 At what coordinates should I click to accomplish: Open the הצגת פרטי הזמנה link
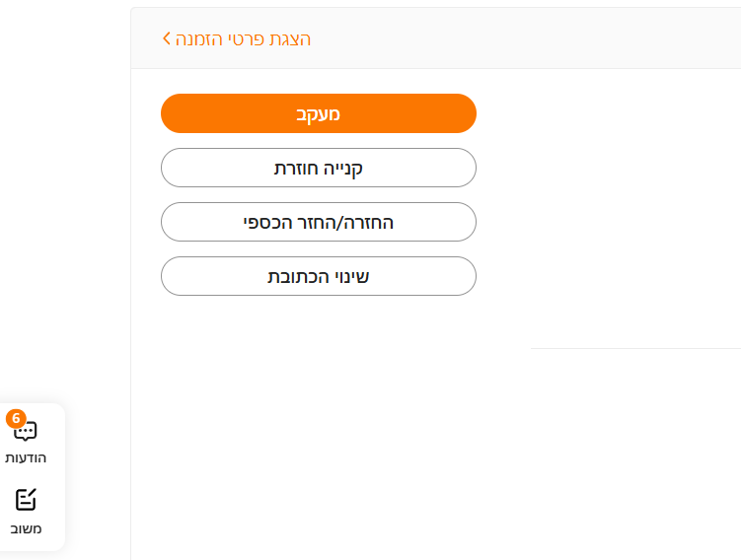(x=243, y=39)
